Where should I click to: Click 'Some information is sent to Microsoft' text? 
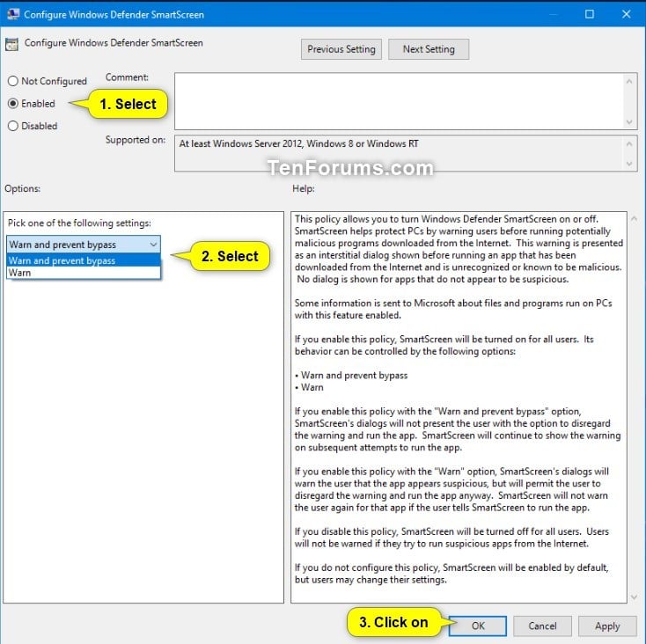pyautogui.click(x=453, y=309)
